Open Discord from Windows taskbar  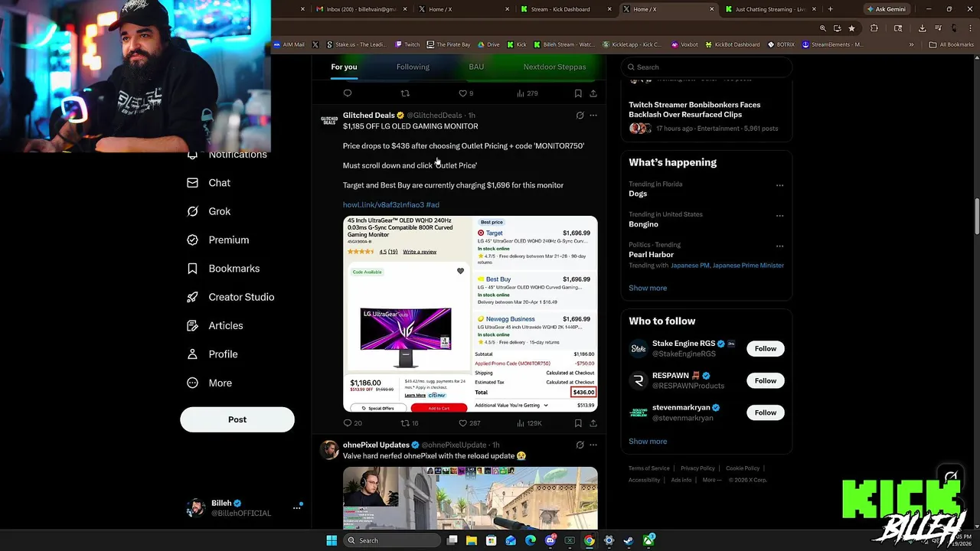pyautogui.click(x=550, y=540)
